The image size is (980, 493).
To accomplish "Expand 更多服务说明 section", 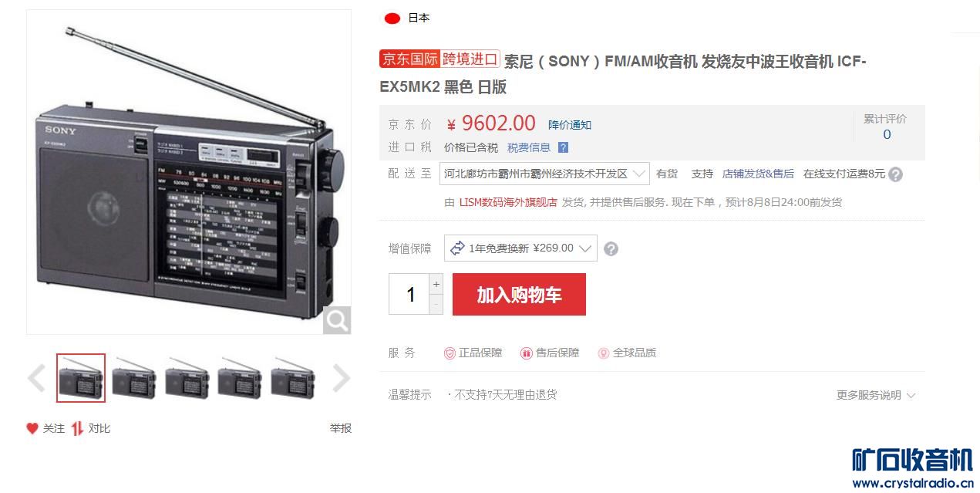I will click(x=876, y=395).
